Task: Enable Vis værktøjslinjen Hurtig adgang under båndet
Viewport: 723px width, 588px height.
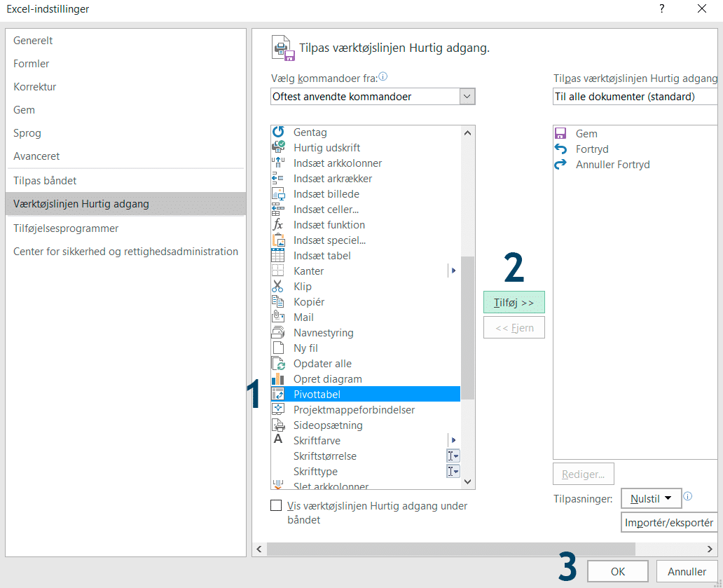Action: (x=276, y=506)
